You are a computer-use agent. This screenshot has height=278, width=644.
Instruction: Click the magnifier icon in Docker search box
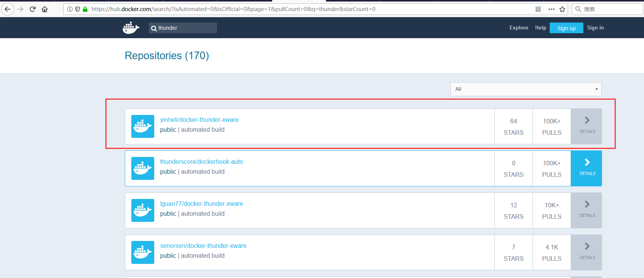pyautogui.click(x=154, y=28)
